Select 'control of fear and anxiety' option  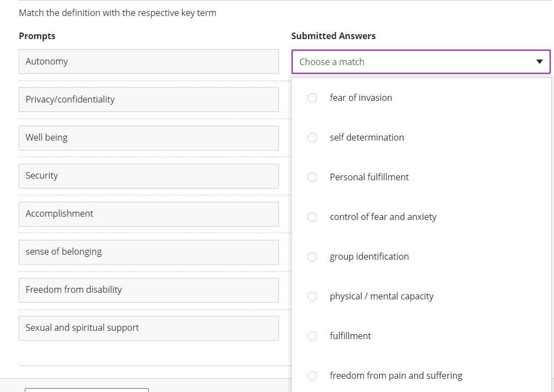[312, 217]
